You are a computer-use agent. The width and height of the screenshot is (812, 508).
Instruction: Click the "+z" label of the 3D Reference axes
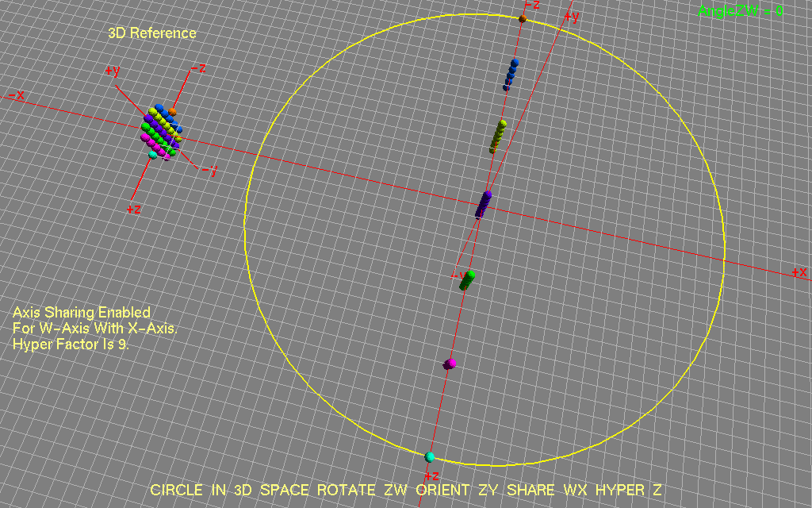click(x=133, y=209)
